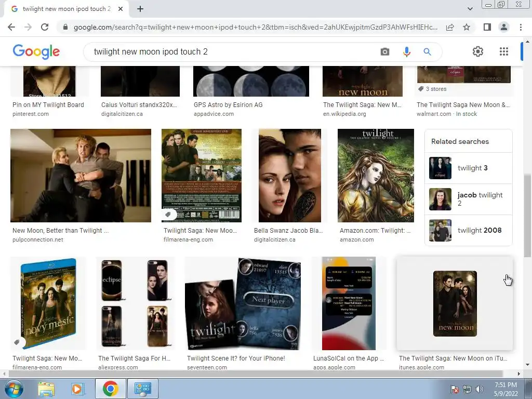This screenshot has height=399, width=532.
Task: Click 'GPS Astro by Esirion AG' caption
Action: (x=228, y=105)
